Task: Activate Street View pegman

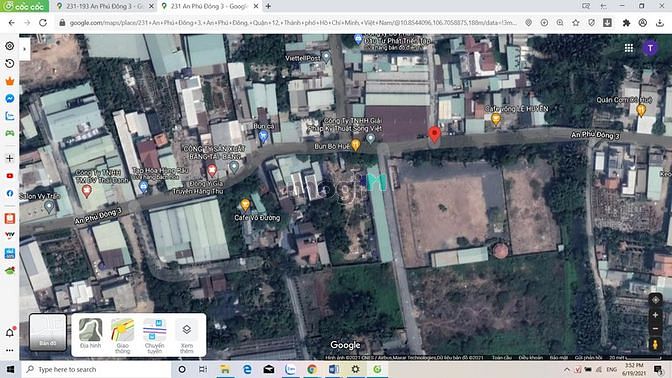Action: click(655, 344)
